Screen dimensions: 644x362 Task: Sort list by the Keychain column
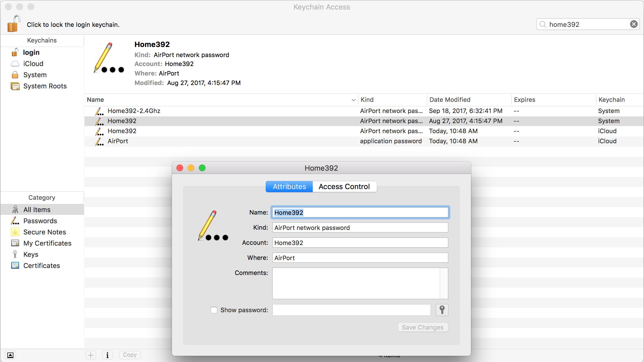tap(620, 100)
